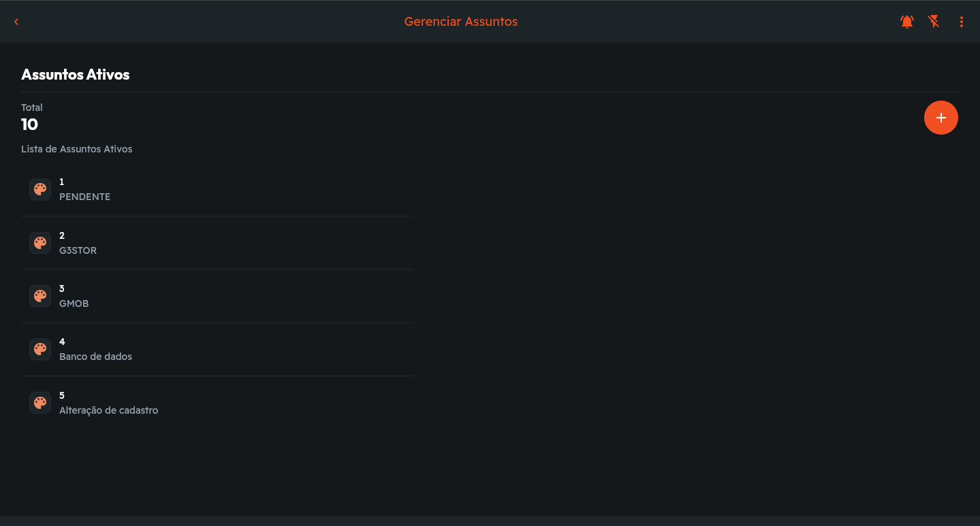Click the notification bell icon
Screen dimensions: 980x526
pos(907,22)
